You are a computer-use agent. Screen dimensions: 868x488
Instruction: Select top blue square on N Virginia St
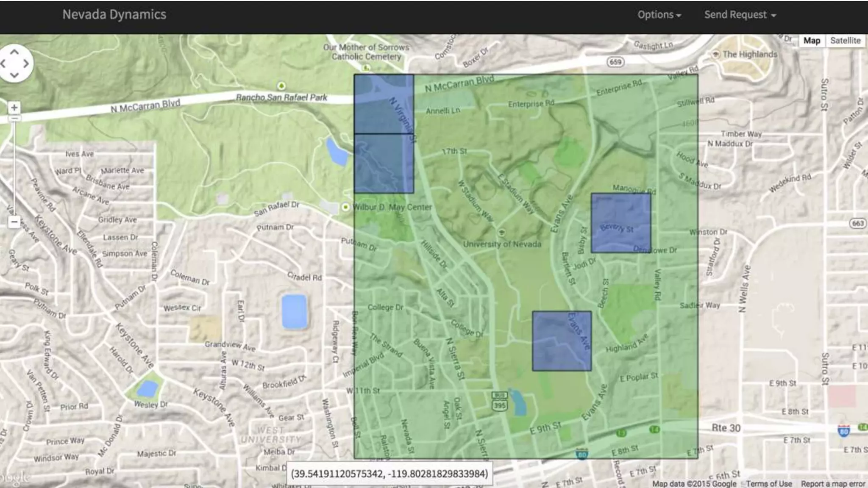384,104
